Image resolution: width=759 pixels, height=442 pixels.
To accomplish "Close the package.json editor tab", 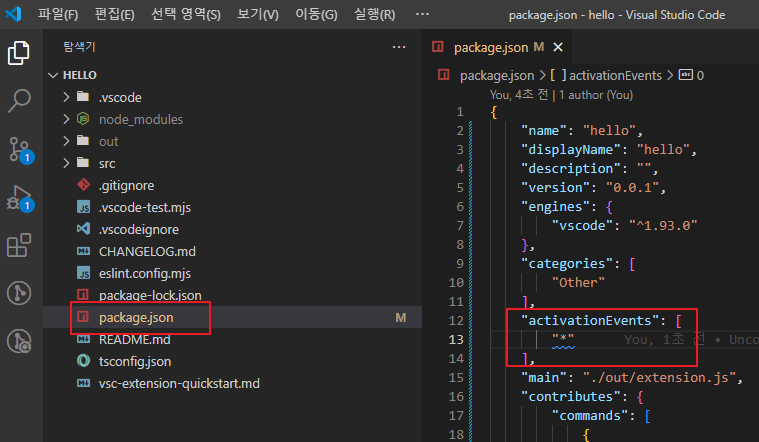I will (558, 47).
